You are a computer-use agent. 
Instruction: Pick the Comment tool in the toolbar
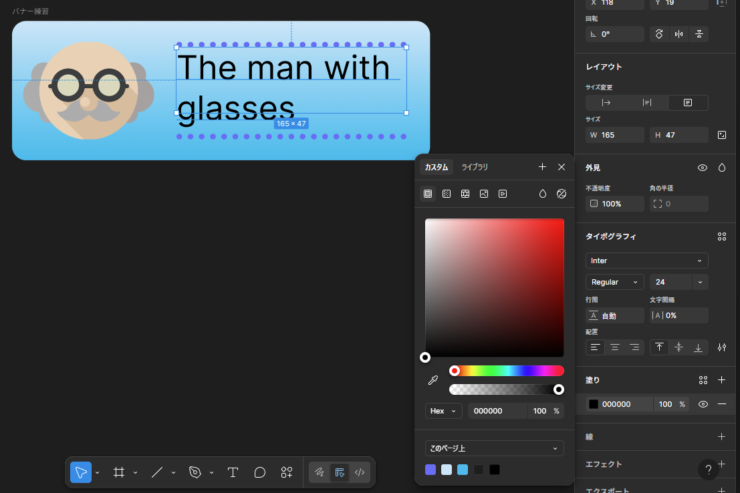point(260,472)
